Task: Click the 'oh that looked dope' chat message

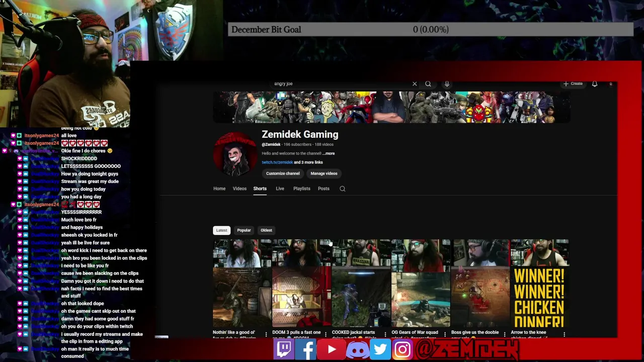Action: (x=83, y=304)
